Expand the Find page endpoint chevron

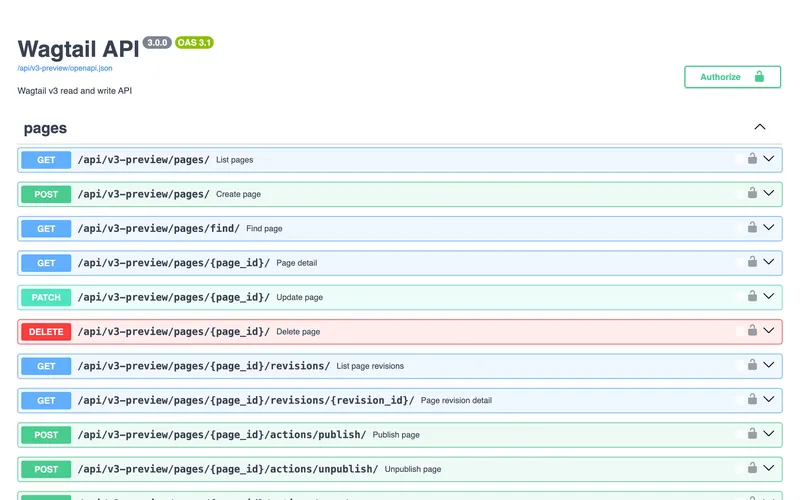[x=769, y=228]
